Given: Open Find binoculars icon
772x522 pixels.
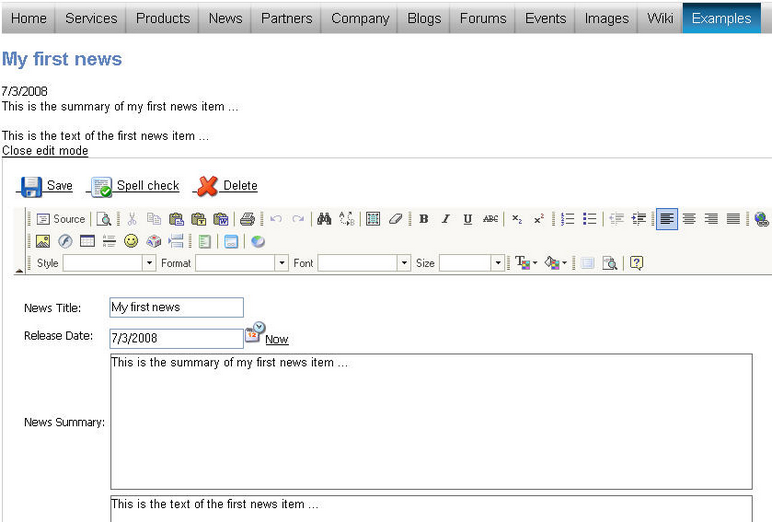Looking at the screenshot, I should [x=324, y=219].
